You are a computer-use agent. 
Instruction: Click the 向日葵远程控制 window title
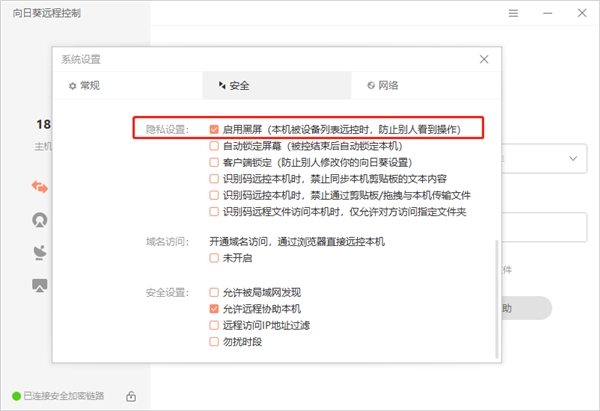tap(47, 13)
